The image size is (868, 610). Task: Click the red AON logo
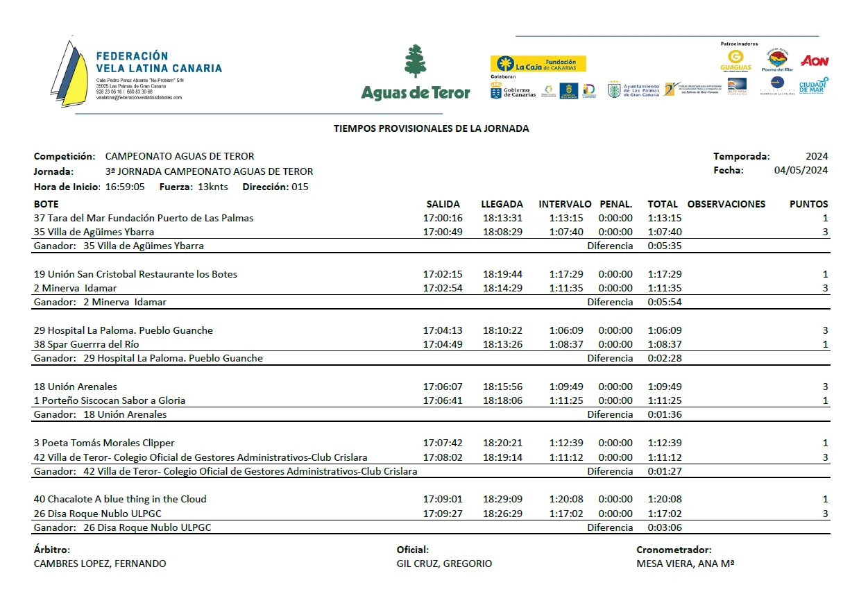point(815,61)
